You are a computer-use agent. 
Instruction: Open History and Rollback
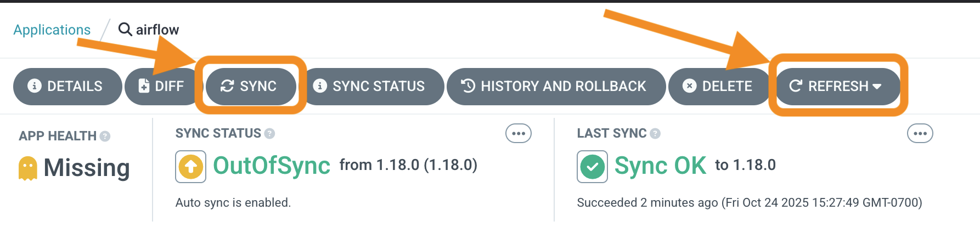point(555,86)
